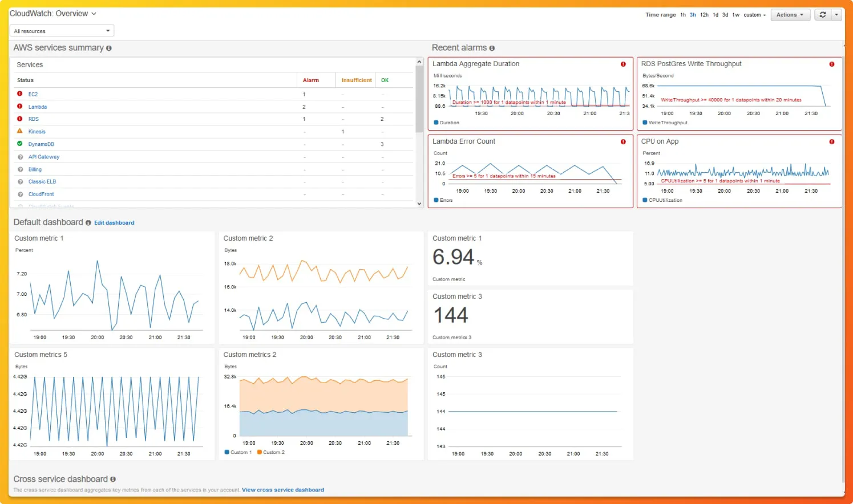Image resolution: width=853 pixels, height=504 pixels.
Task: Open the RDS service link
Action: pyautogui.click(x=34, y=119)
